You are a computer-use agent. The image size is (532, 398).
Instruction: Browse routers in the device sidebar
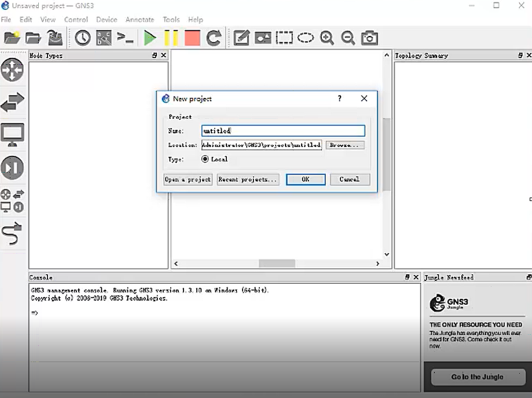[12, 70]
